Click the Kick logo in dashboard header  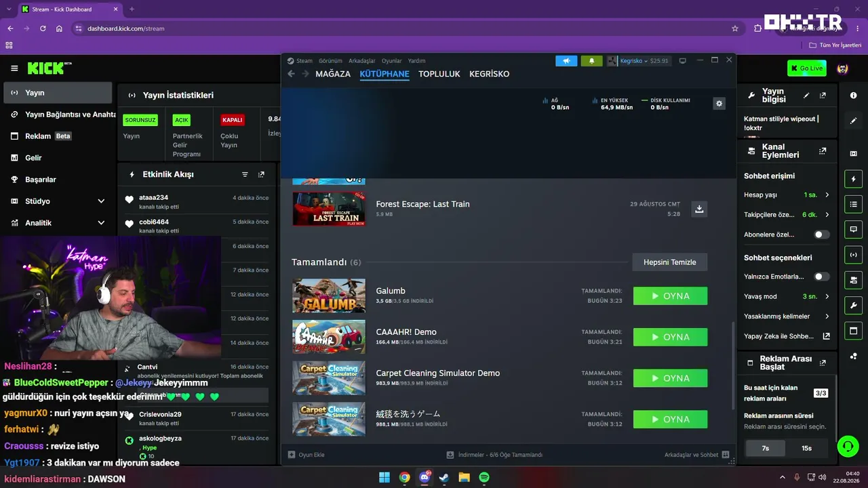pos(50,68)
